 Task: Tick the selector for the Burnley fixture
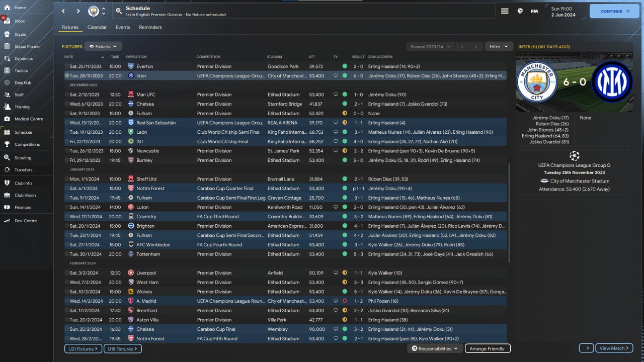pos(67,160)
